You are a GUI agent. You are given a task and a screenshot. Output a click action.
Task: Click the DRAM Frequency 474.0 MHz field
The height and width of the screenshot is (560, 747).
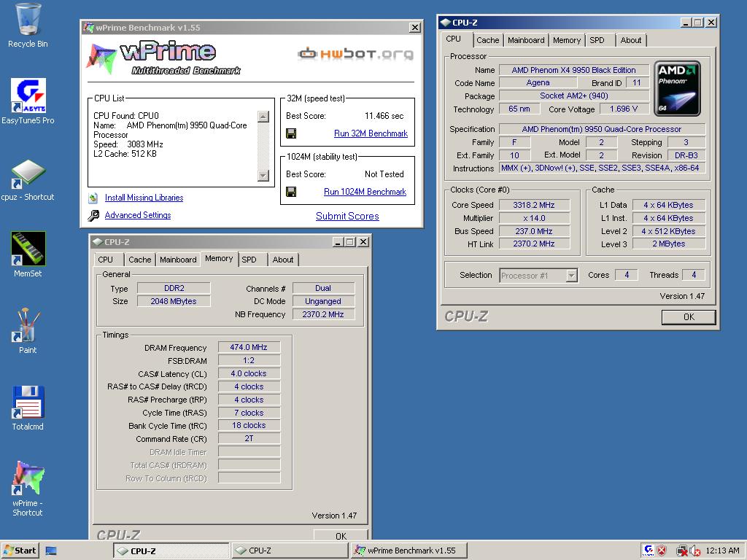pyautogui.click(x=249, y=348)
